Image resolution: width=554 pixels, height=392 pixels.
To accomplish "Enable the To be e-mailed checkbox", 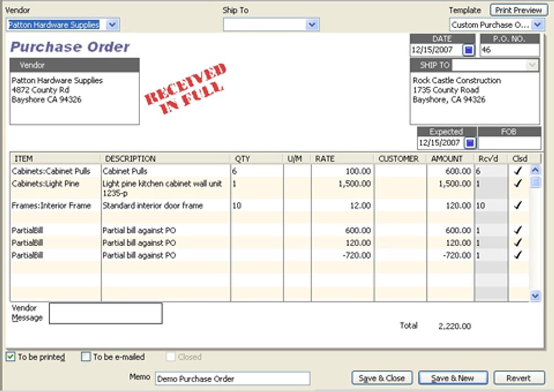I will (86, 357).
